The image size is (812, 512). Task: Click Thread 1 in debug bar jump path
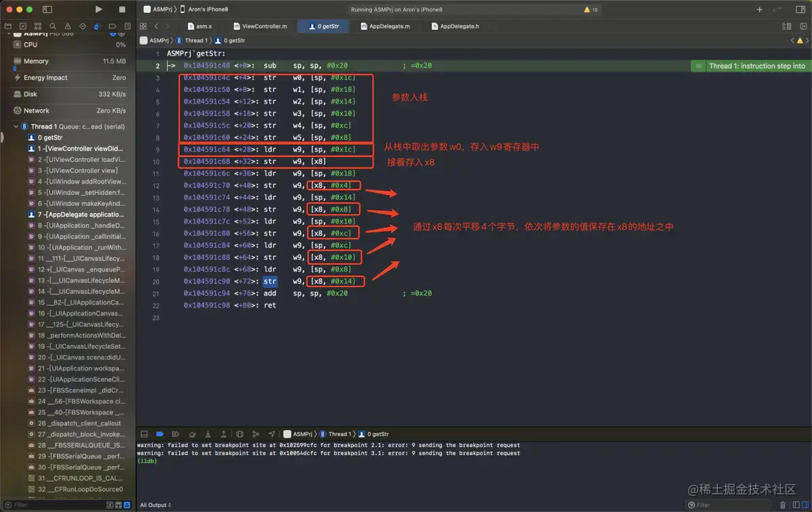(x=336, y=434)
